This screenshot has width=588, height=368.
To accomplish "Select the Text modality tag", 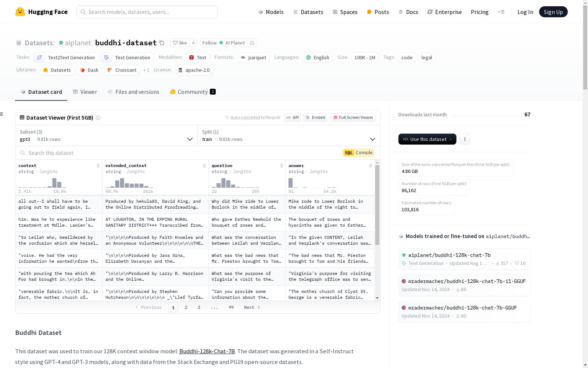I will 198,57.
